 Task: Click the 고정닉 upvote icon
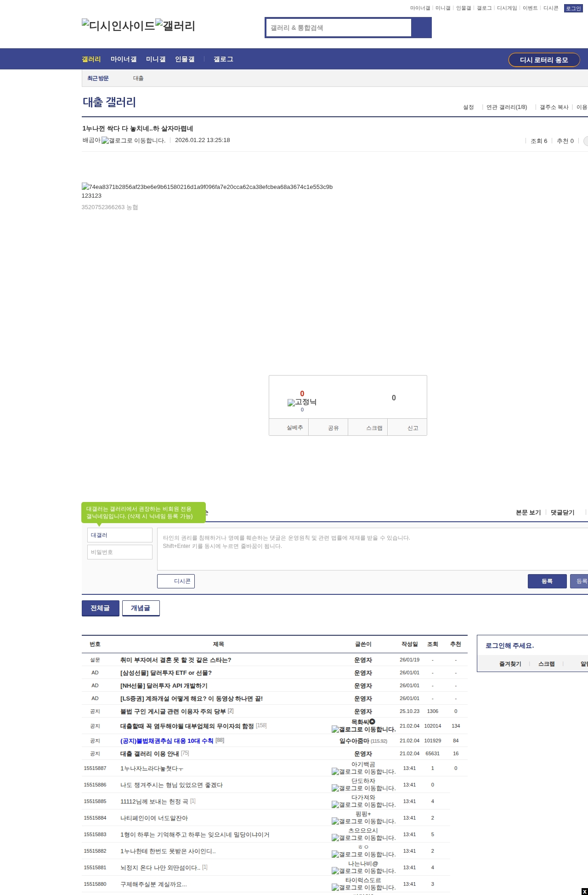tap(302, 402)
